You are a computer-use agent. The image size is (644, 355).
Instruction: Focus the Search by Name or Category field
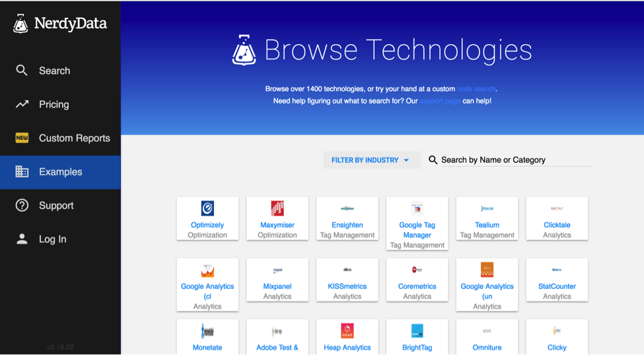(517, 160)
